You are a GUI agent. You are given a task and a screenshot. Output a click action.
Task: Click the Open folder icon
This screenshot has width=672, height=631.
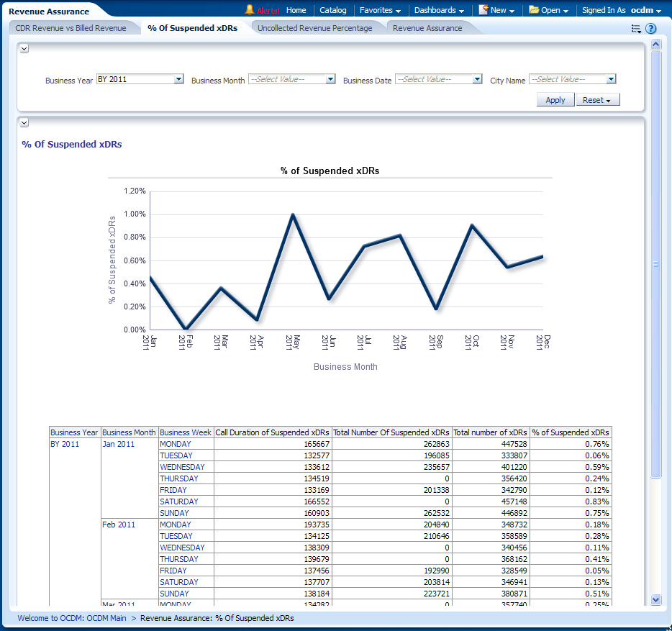534,10
